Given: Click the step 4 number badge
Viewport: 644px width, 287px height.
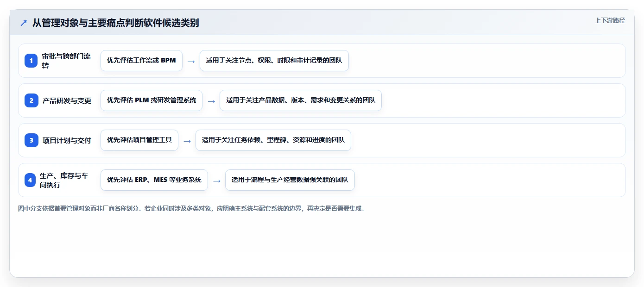Looking at the screenshot, I should point(30,180).
